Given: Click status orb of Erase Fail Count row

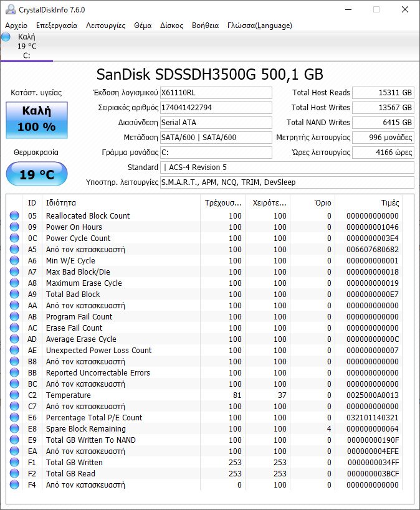Looking at the screenshot, I should (14, 328).
